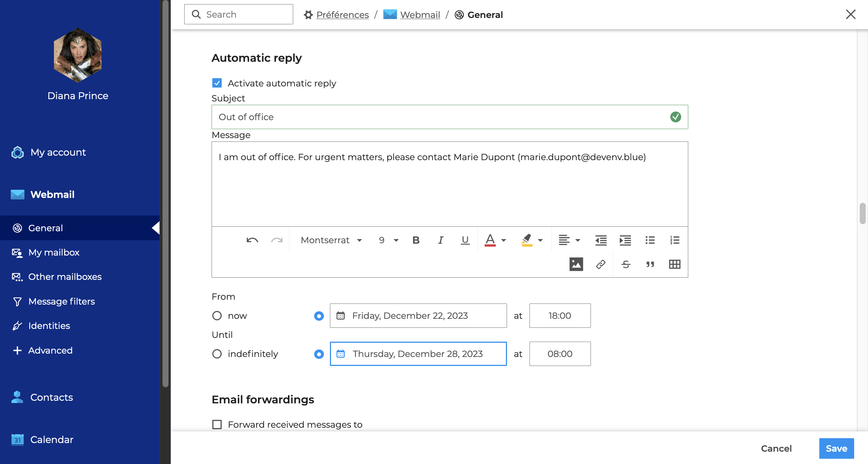Screen dimensions: 868x464
Task: Apply italic formatting to message text
Action: (x=441, y=240)
